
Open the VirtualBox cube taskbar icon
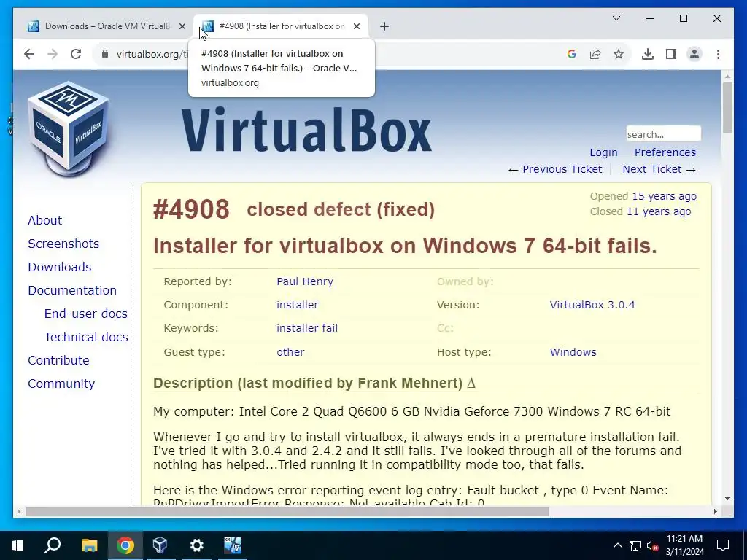(160, 545)
